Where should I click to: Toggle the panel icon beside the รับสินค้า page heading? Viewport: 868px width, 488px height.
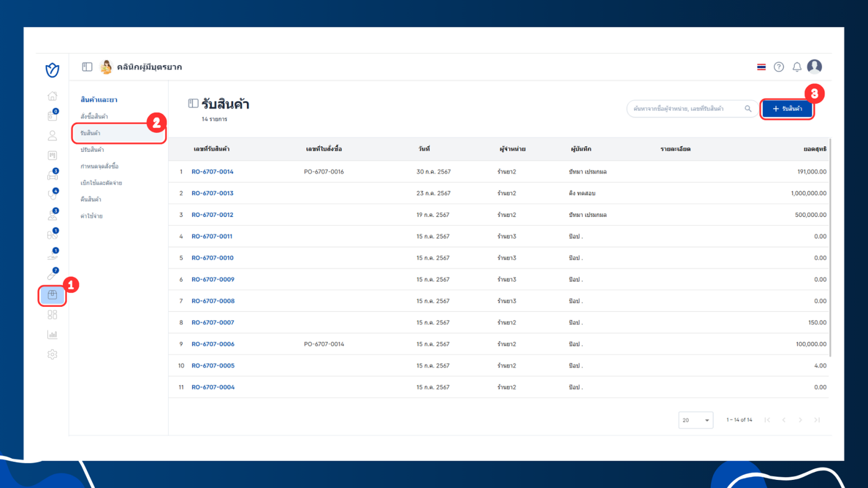pos(193,104)
